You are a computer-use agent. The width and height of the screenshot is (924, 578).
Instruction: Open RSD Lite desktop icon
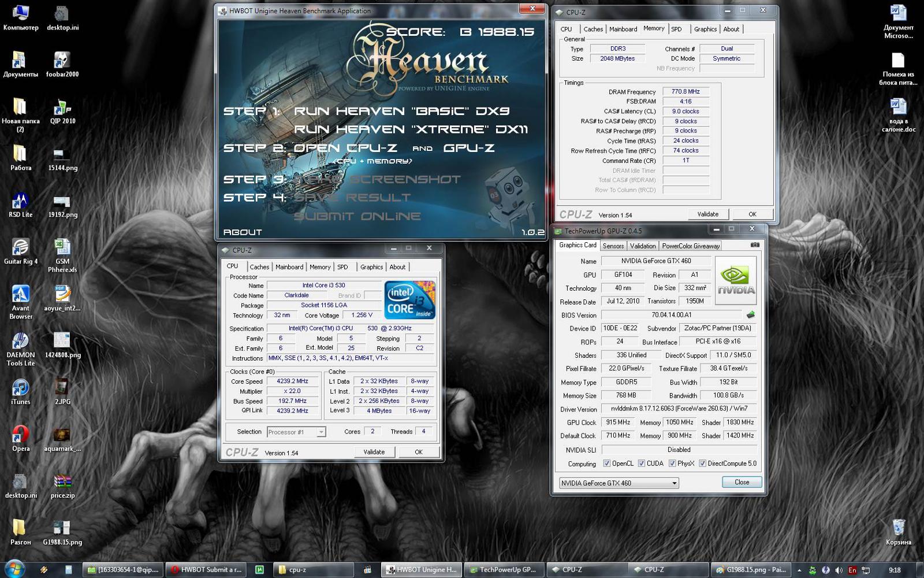21,204
